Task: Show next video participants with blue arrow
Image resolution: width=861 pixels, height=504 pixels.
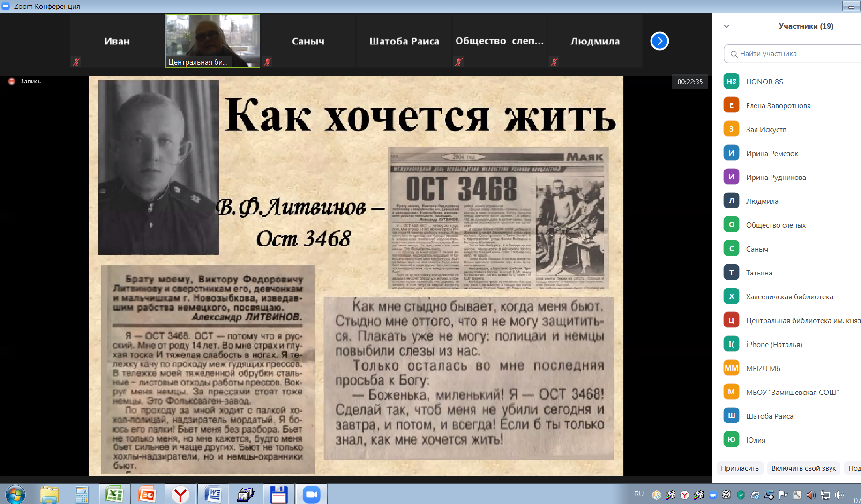Action: click(659, 41)
